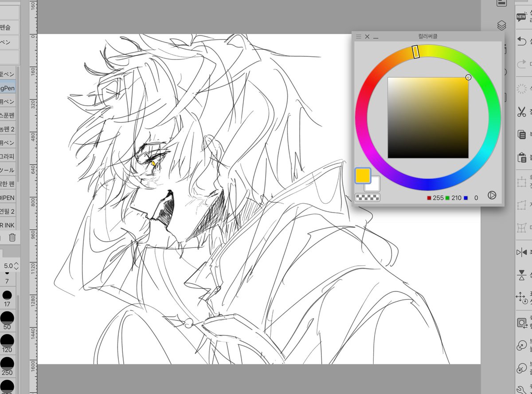The height and width of the screenshot is (394, 532).
Task: Click the scale/rotate transform icon
Action: click(x=522, y=182)
